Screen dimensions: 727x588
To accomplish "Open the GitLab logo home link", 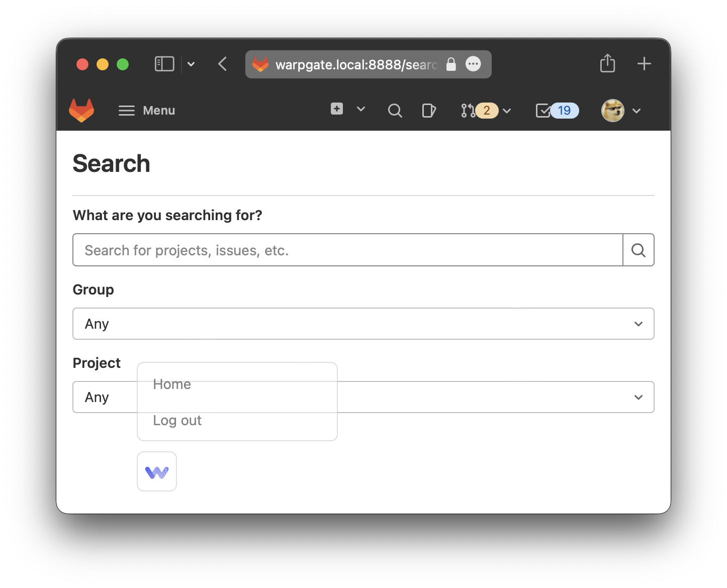I will click(81, 111).
